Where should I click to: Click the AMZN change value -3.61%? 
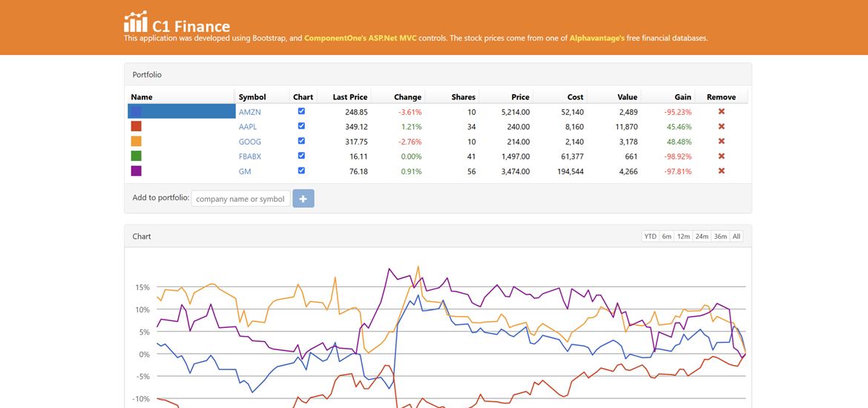(410, 112)
